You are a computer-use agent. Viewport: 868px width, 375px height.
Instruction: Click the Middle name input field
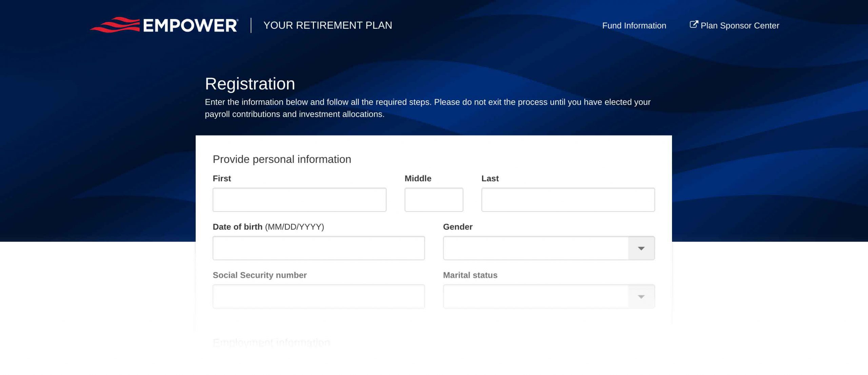[x=434, y=200]
